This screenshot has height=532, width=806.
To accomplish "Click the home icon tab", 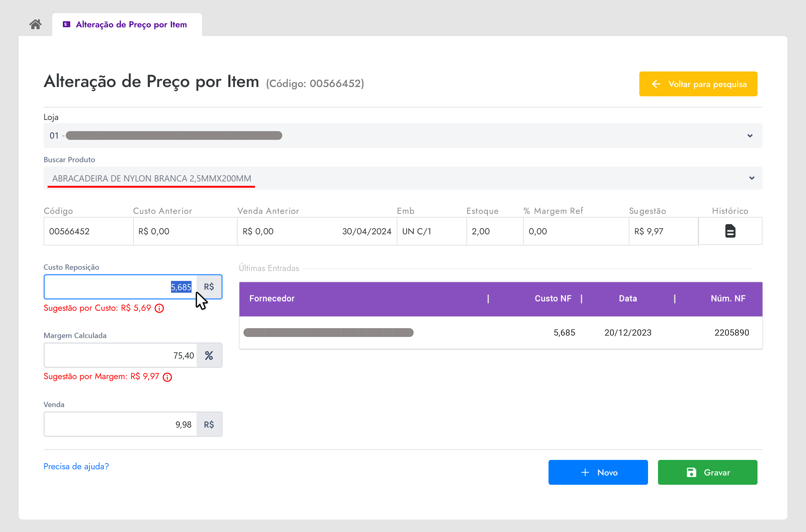I will click(x=35, y=25).
